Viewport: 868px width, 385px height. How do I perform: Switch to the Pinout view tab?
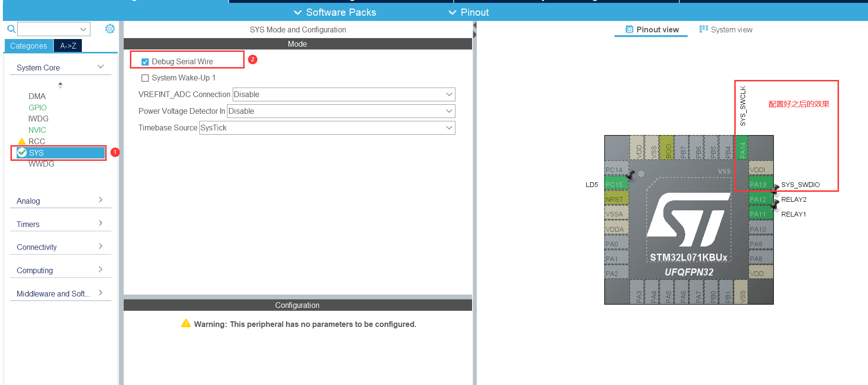tap(651, 30)
